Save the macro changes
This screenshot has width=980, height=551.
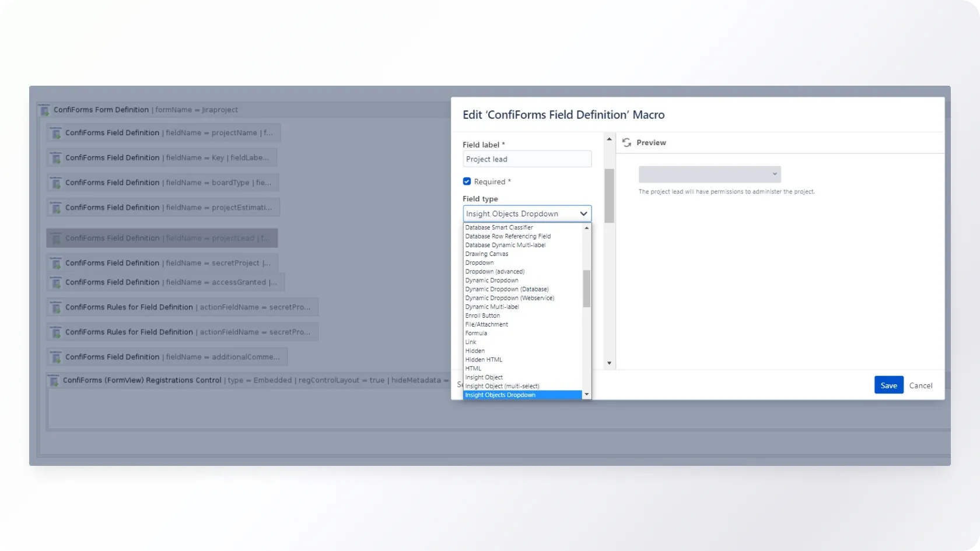coord(888,385)
